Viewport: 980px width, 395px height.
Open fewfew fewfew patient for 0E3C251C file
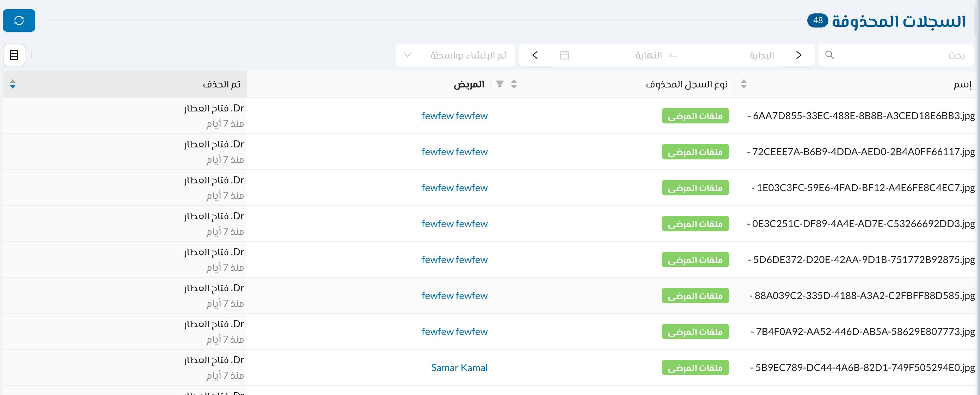(454, 224)
